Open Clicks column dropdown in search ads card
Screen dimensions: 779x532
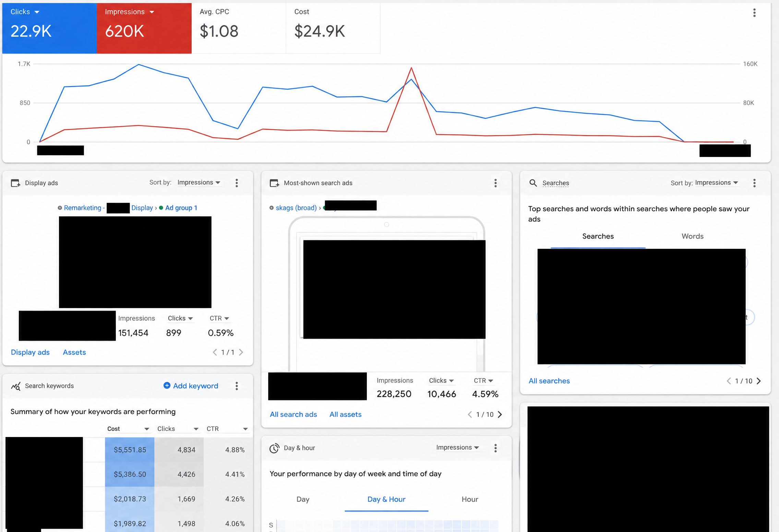pos(442,380)
